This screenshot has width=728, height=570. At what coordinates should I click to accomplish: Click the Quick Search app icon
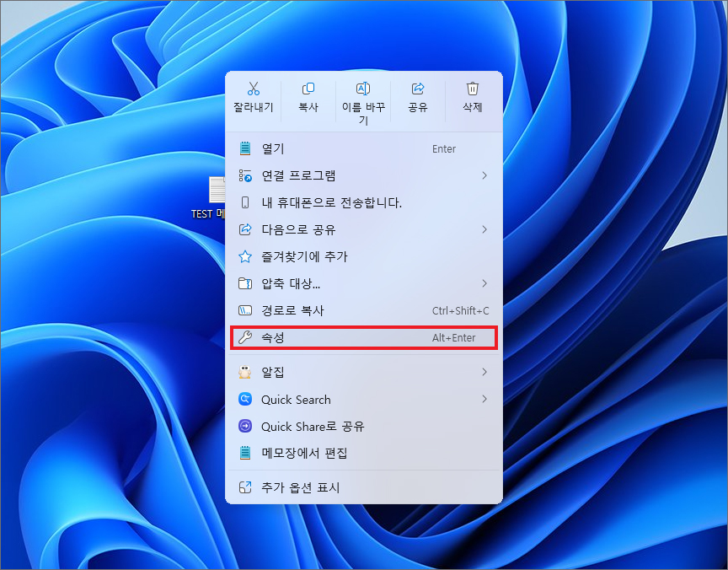[x=245, y=399]
